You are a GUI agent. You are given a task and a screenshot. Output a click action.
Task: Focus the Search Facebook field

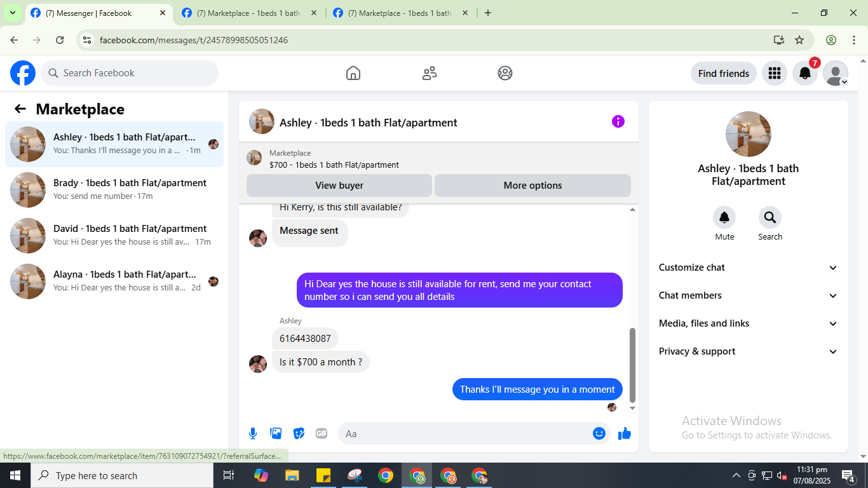(130, 73)
